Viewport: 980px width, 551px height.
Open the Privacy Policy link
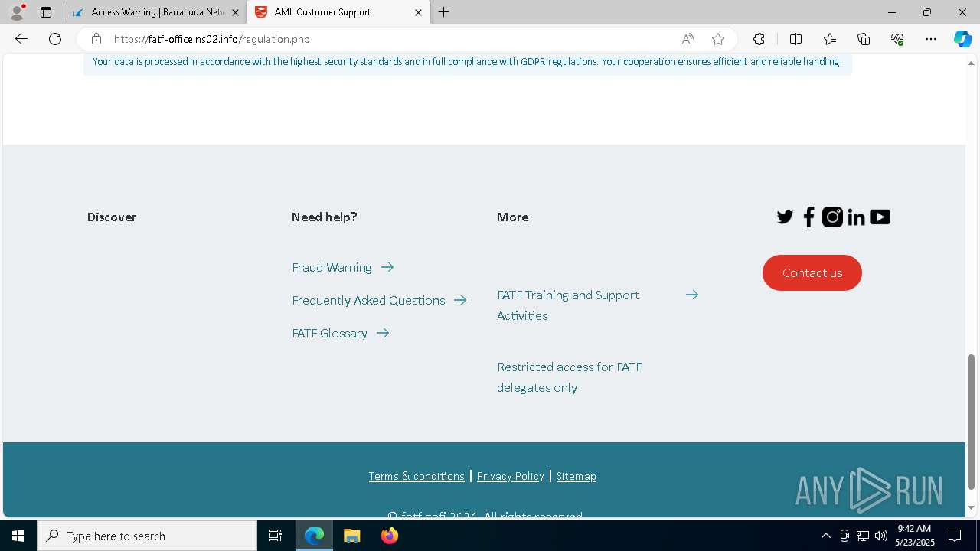coord(510,476)
